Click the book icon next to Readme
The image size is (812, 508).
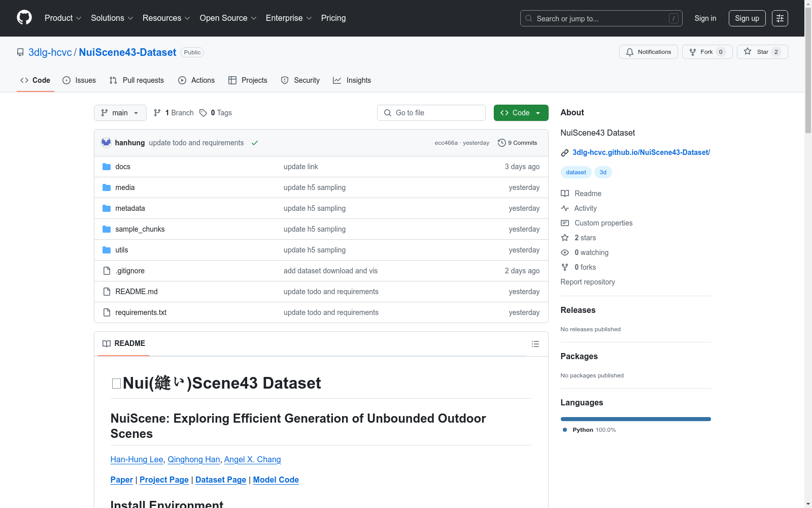(x=565, y=194)
